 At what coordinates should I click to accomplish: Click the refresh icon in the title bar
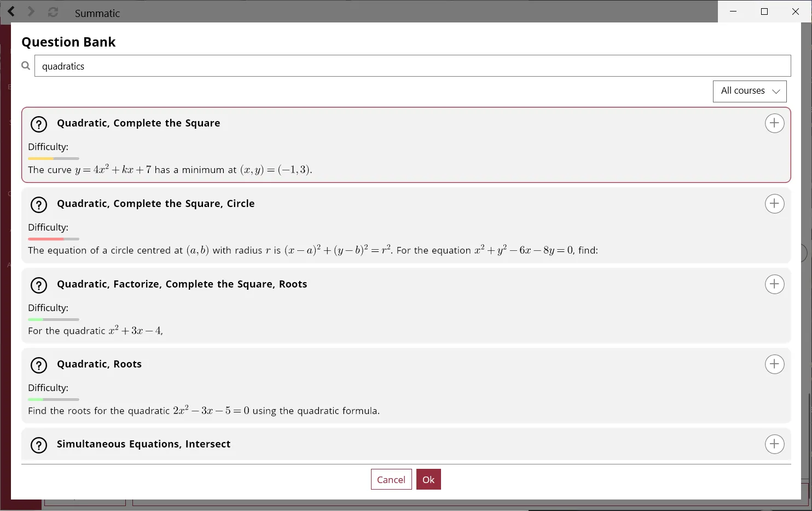click(53, 12)
